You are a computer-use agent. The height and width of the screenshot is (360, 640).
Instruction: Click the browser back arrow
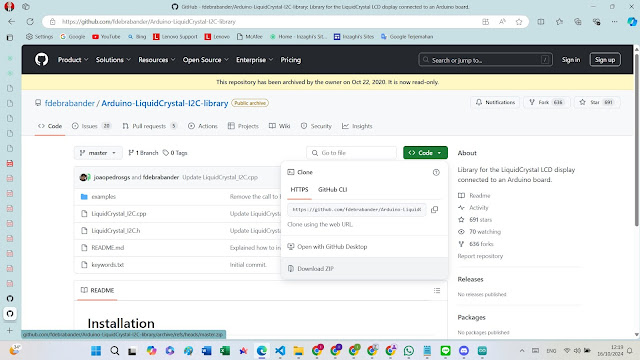(11, 22)
